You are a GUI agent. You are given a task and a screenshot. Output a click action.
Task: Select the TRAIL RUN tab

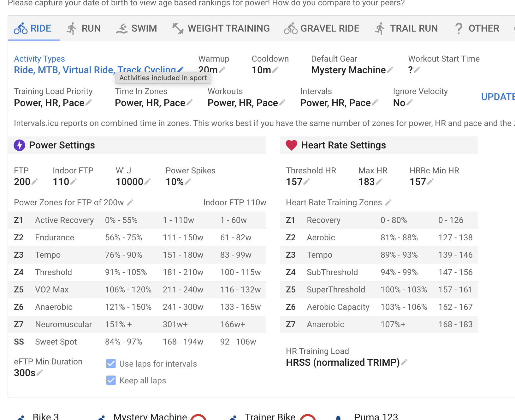pos(406,28)
